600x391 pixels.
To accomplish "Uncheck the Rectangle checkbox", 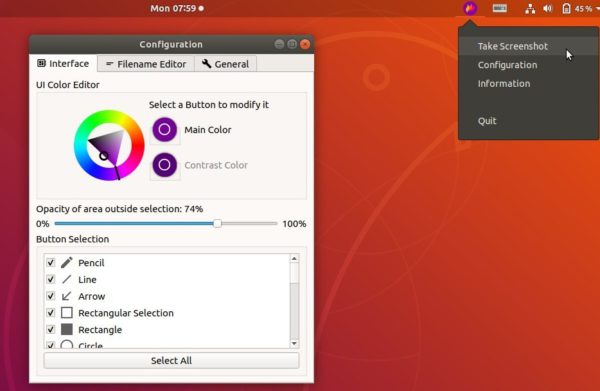I will click(51, 329).
